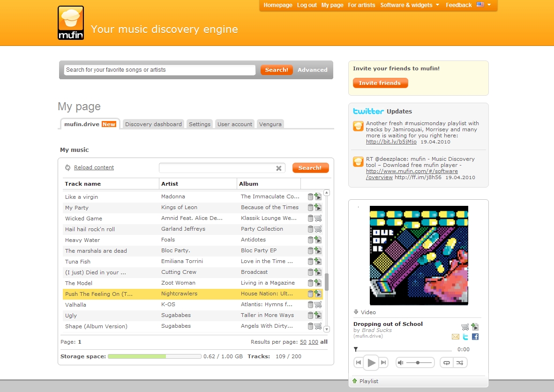
Task: Add 'Push The Feeling On' to the playlist
Action: tap(318, 294)
